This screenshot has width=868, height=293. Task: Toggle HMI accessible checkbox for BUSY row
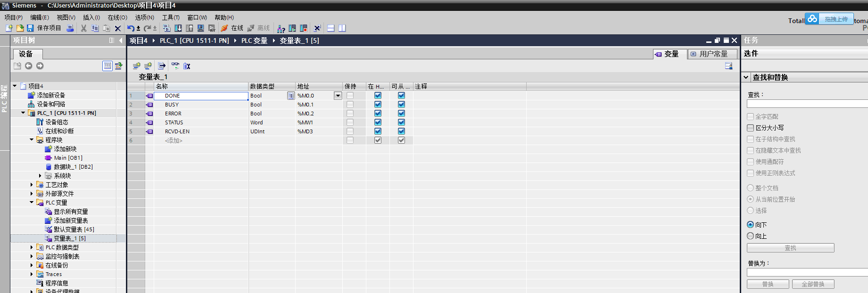point(401,105)
